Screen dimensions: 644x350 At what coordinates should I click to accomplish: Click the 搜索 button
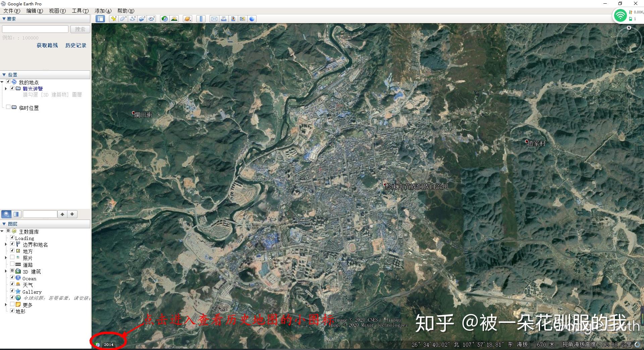(x=80, y=29)
